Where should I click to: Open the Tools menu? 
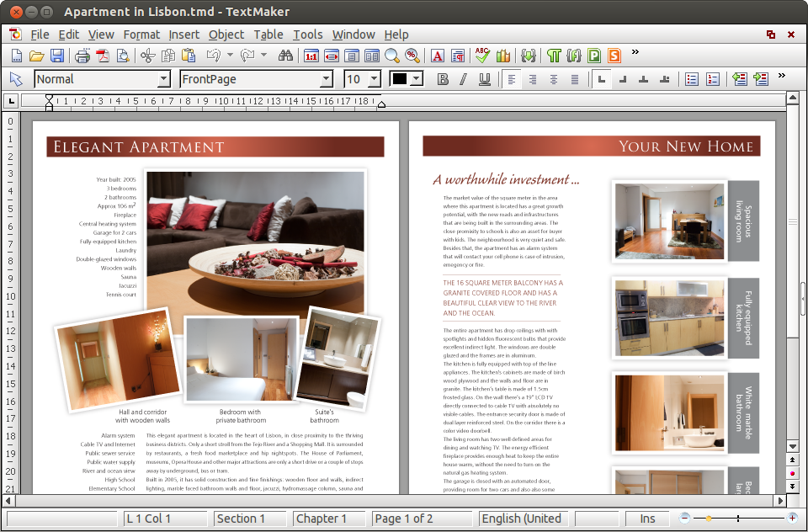click(308, 35)
